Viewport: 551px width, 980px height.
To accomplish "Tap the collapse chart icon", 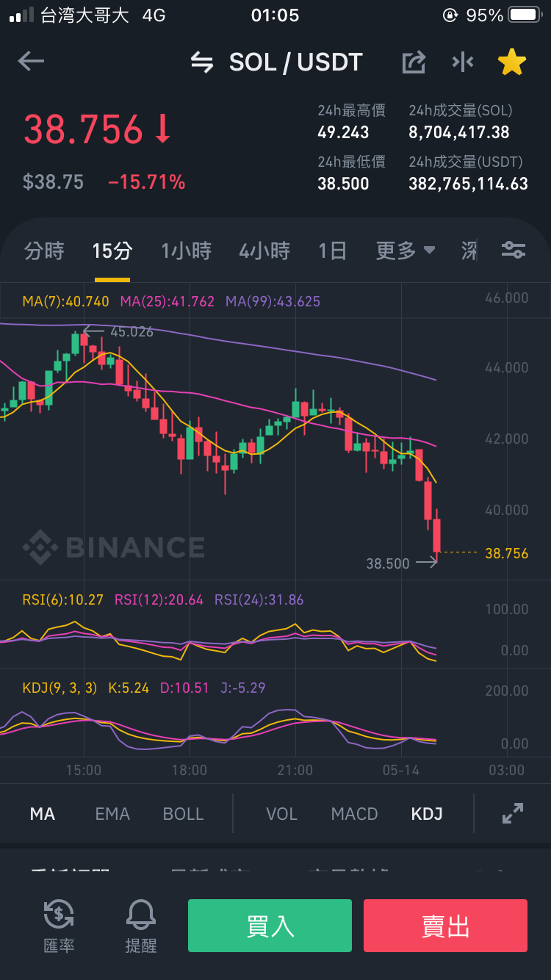I will [463, 62].
